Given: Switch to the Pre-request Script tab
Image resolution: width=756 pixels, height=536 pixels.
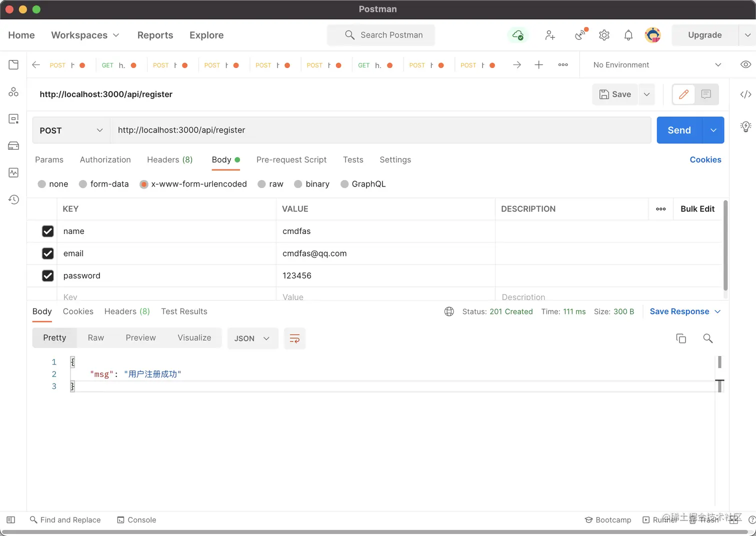Looking at the screenshot, I should point(291,159).
